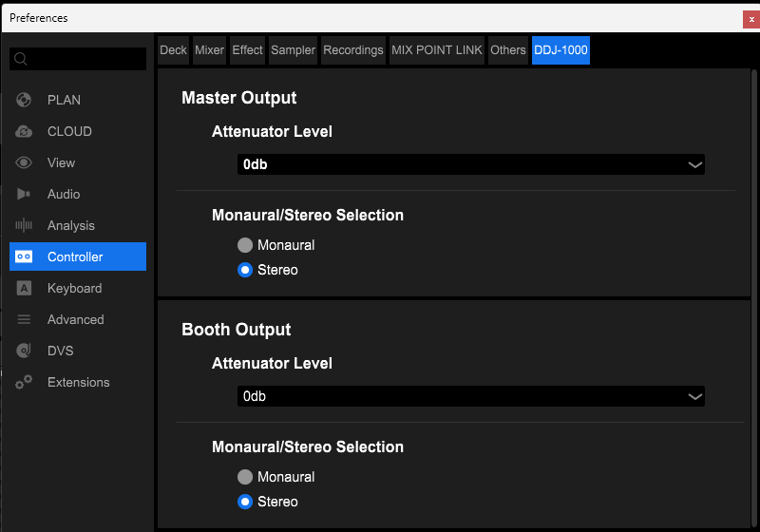Expand Master Output Attenuator Level dropdown

[470, 164]
